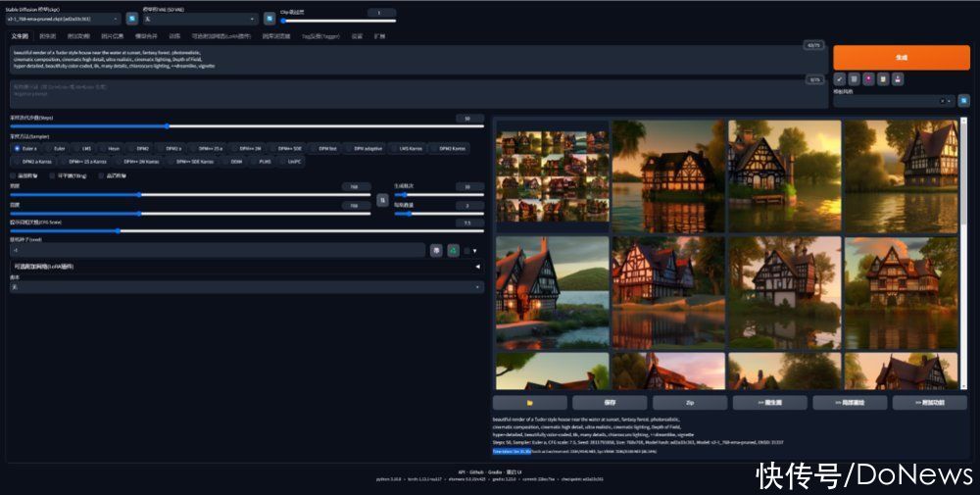Open the 模型合并 tab

click(x=146, y=36)
